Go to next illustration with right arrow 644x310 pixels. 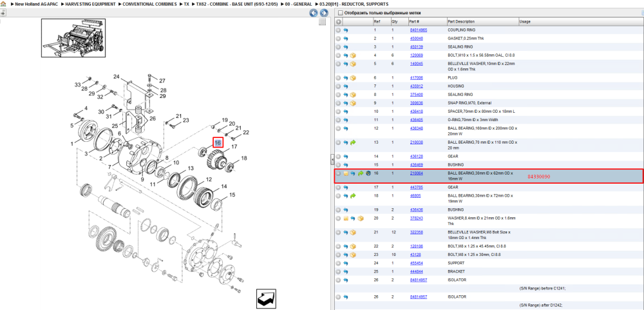pyautogui.click(x=323, y=13)
